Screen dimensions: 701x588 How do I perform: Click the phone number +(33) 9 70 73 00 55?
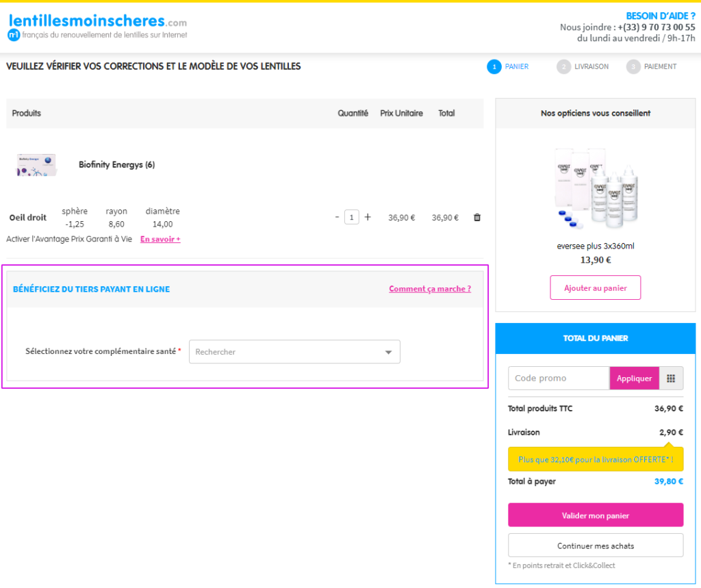point(657,27)
